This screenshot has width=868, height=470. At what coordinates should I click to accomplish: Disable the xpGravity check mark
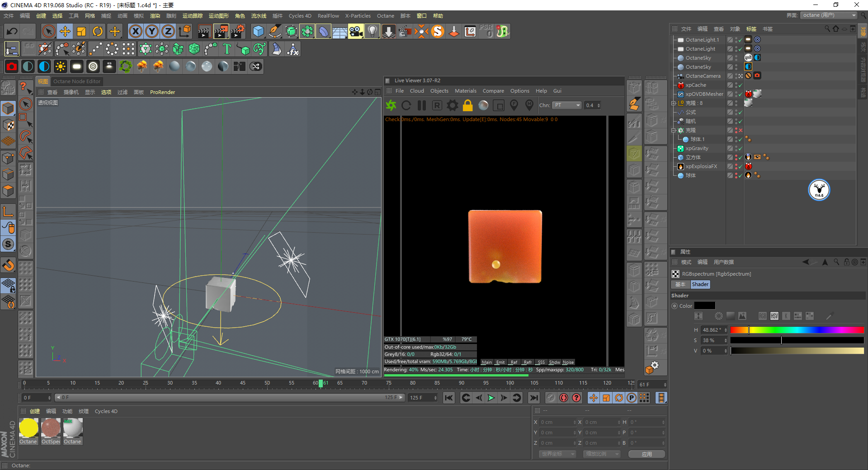click(740, 148)
